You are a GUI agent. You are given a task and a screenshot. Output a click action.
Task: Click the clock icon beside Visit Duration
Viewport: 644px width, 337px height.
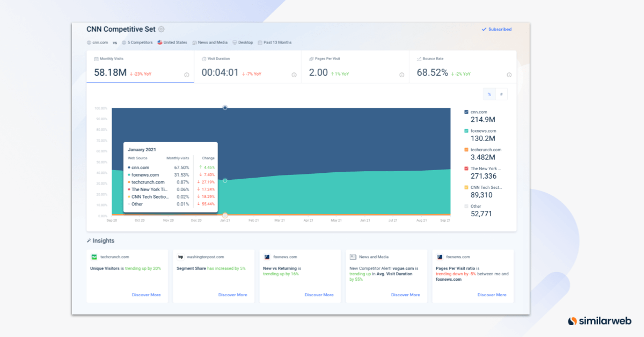(x=205, y=58)
